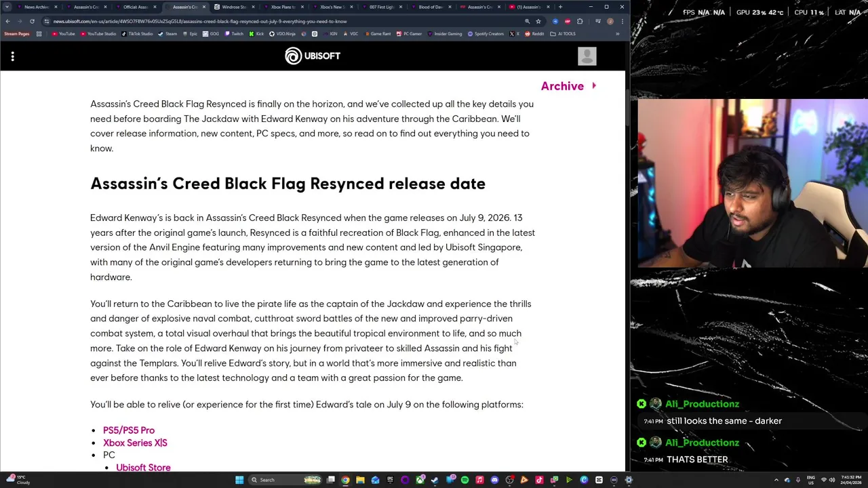The width and height of the screenshot is (868, 488).
Task: Open the taskbar mail app
Action: tap(375, 480)
